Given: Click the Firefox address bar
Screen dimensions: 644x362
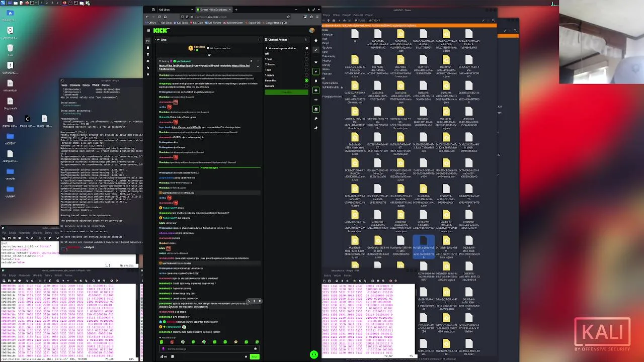Looking at the screenshot, I should point(235,17).
